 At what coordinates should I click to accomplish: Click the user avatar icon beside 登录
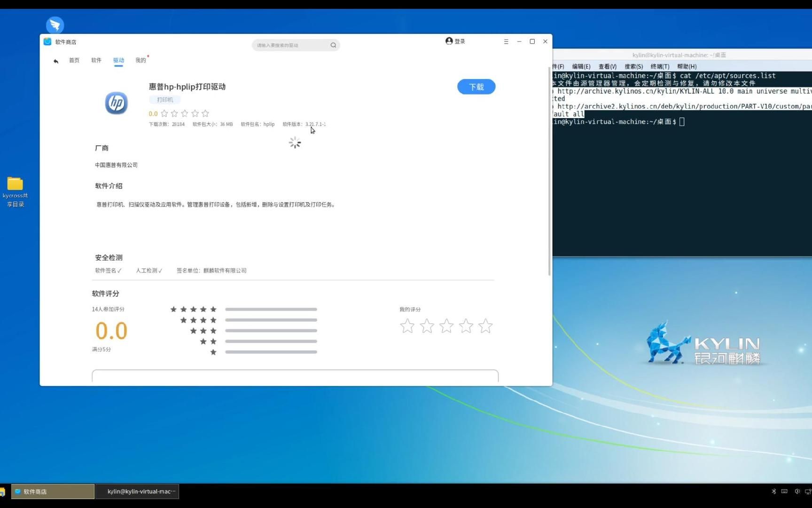pyautogui.click(x=449, y=41)
